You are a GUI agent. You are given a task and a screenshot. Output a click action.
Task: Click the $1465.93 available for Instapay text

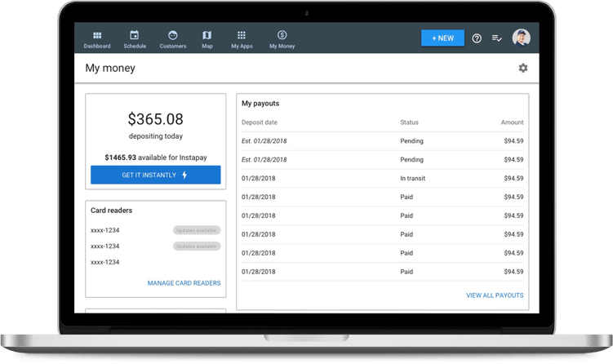pos(156,158)
